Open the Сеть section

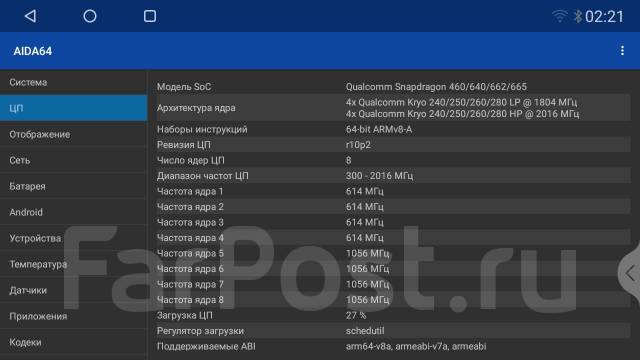click(73, 160)
